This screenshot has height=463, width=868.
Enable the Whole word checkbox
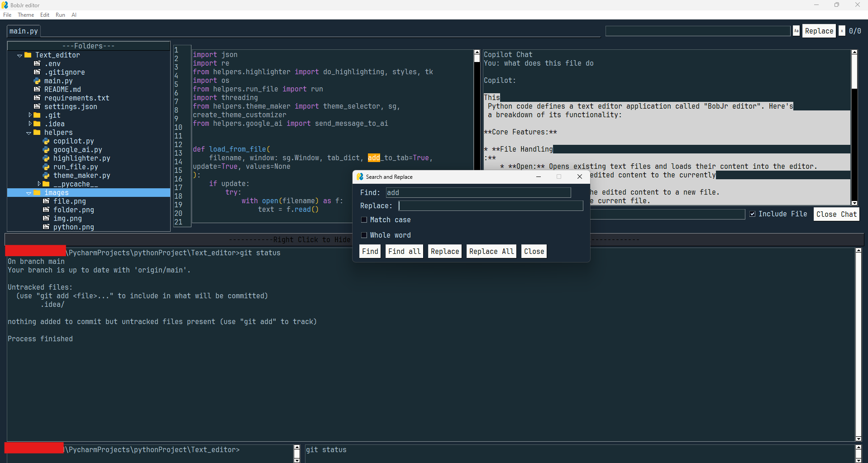coord(364,235)
